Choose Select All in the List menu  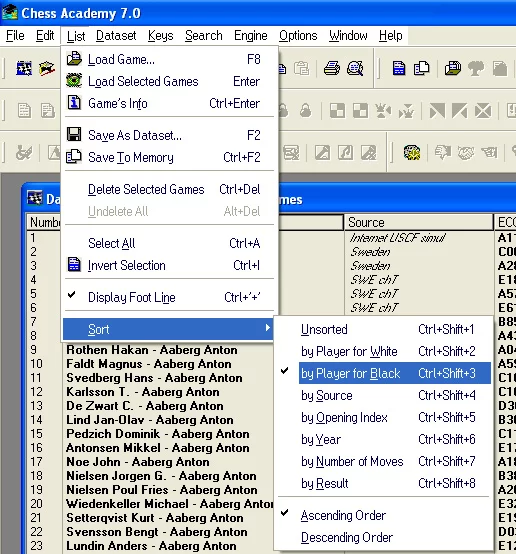pos(170,243)
